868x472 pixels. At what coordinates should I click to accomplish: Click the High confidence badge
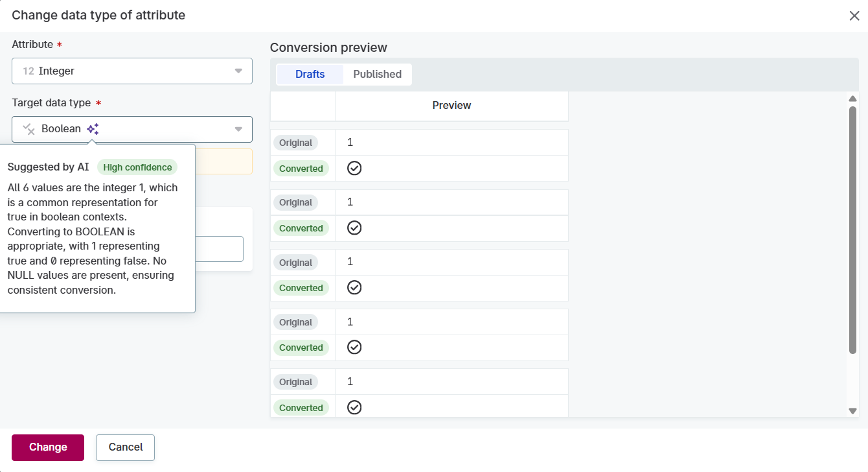(x=137, y=167)
